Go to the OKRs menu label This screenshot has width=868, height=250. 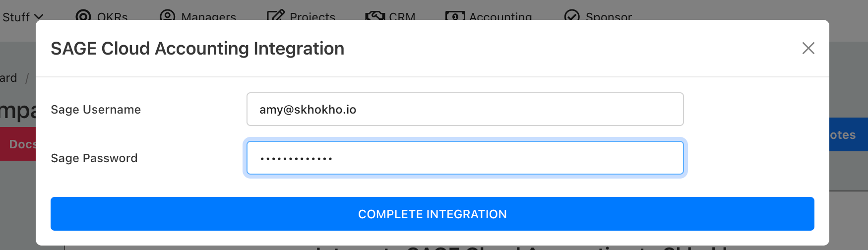click(x=113, y=16)
